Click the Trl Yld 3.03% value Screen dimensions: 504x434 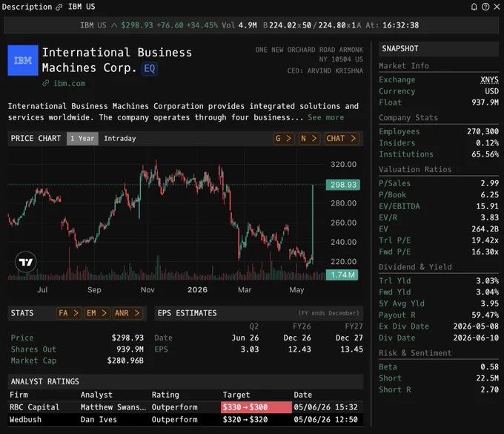[x=487, y=281]
